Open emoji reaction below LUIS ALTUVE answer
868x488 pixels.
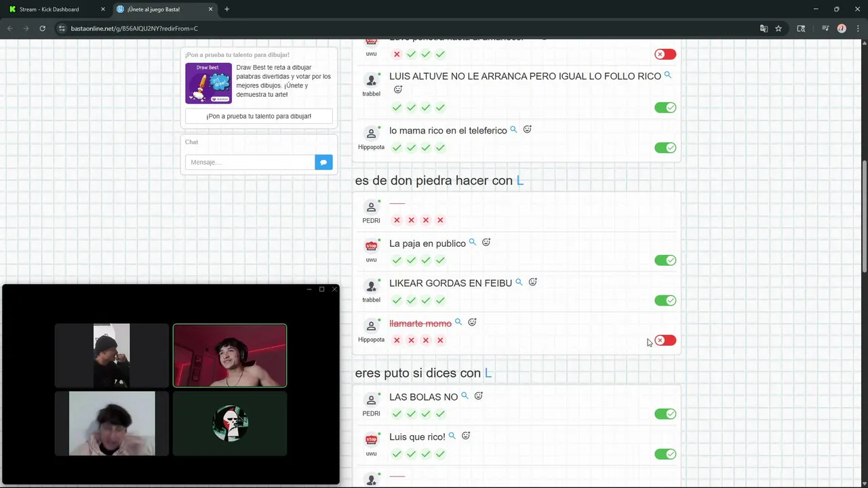398,90
